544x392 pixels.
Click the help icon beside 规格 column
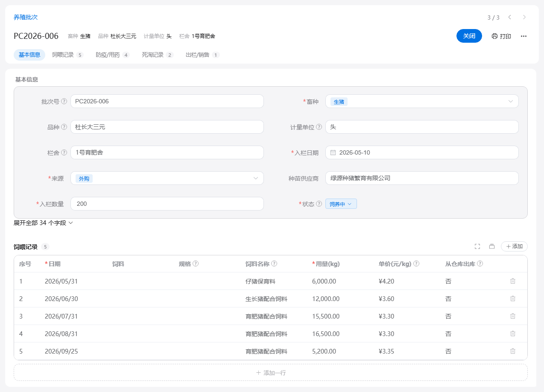(196, 263)
